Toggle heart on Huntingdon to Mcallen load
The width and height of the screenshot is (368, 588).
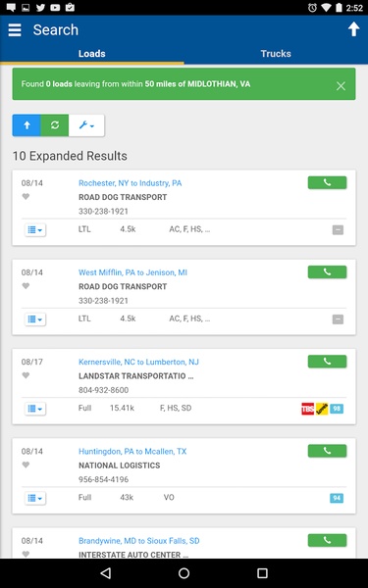point(26,465)
